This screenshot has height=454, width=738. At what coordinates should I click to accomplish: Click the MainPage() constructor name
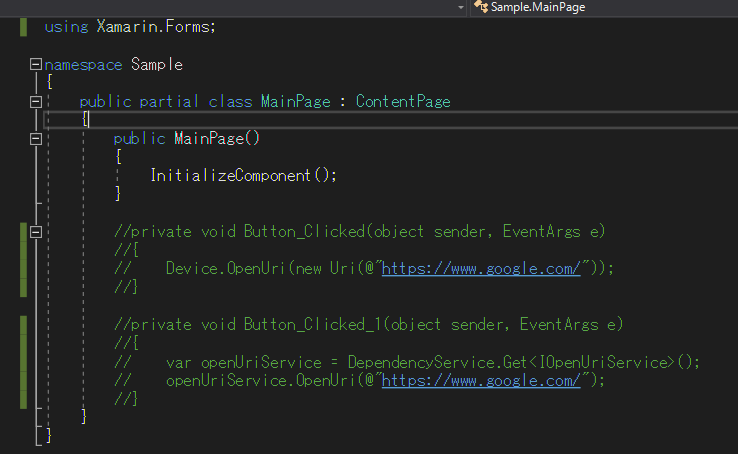pos(209,139)
